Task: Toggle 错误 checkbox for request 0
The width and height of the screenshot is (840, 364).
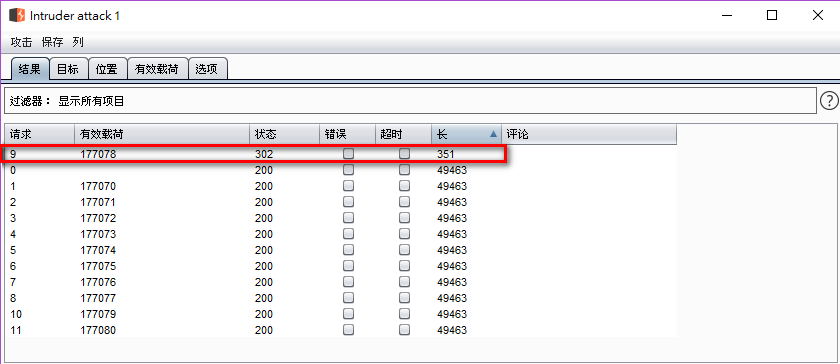Action: 349,170
